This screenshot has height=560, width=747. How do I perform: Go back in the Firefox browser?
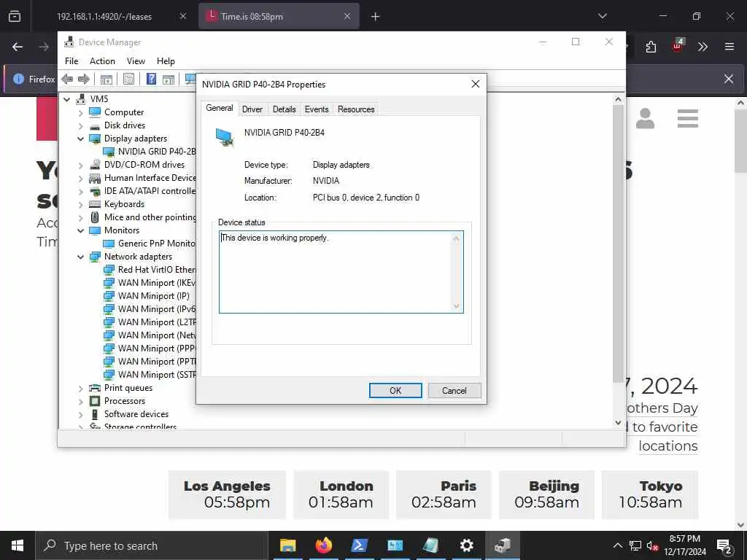(18, 47)
